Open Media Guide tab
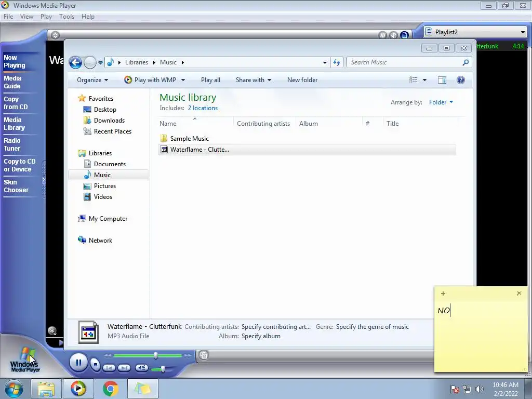This screenshot has width=532, height=399. click(12, 82)
